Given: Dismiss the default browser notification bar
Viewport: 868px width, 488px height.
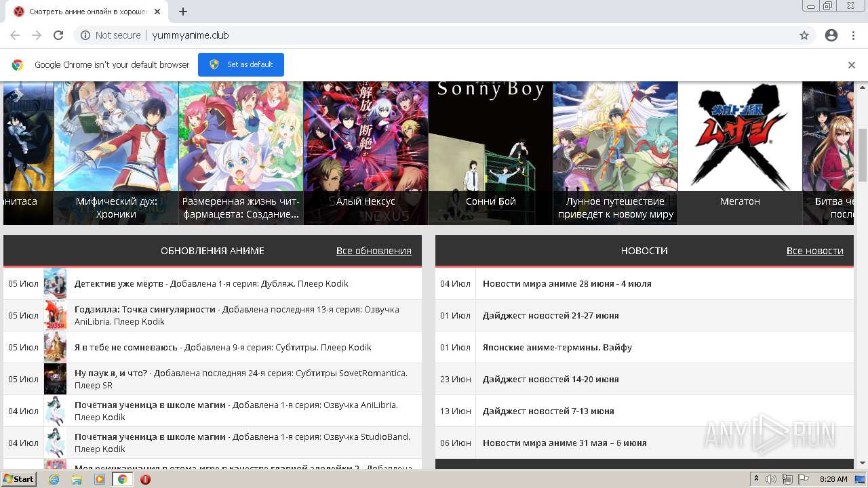Looking at the screenshot, I should pos(852,65).
